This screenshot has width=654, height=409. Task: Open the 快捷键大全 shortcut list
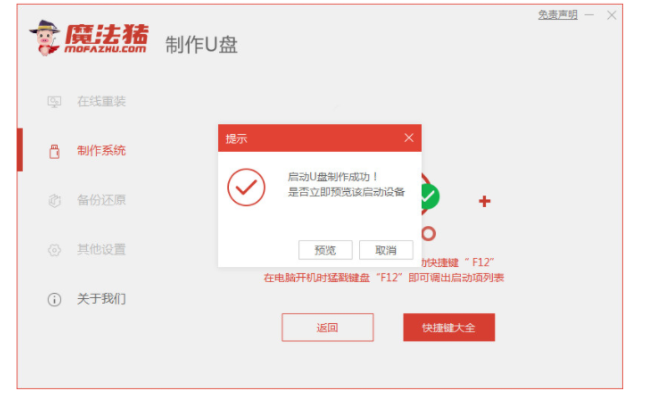click(449, 327)
